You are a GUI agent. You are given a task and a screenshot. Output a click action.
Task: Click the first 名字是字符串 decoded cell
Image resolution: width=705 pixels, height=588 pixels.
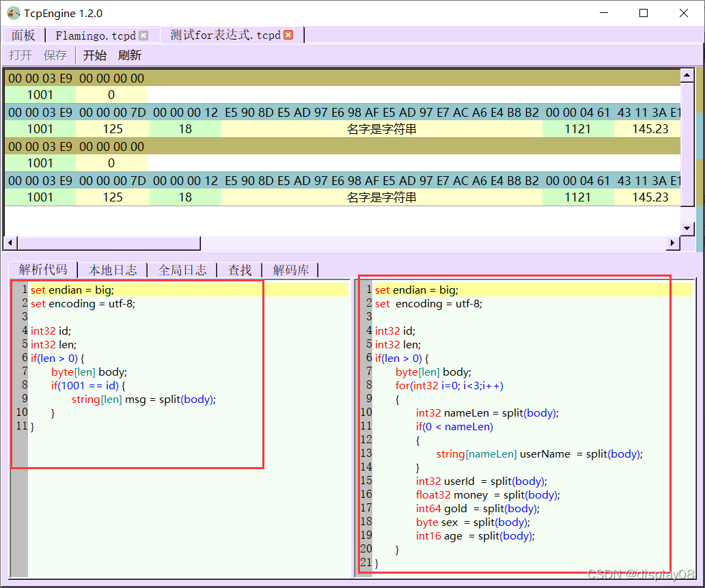(x=382, y=129)
